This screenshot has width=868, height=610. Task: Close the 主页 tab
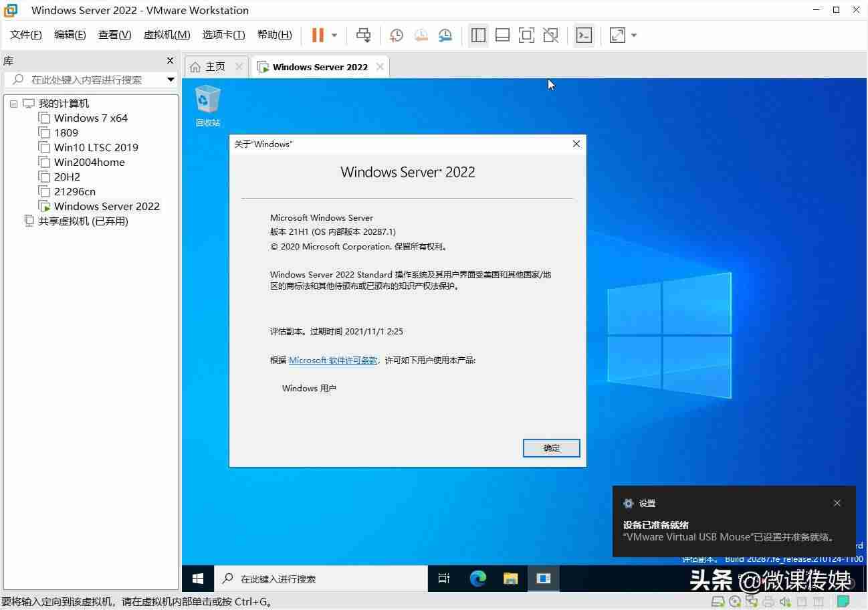point(239,67)
